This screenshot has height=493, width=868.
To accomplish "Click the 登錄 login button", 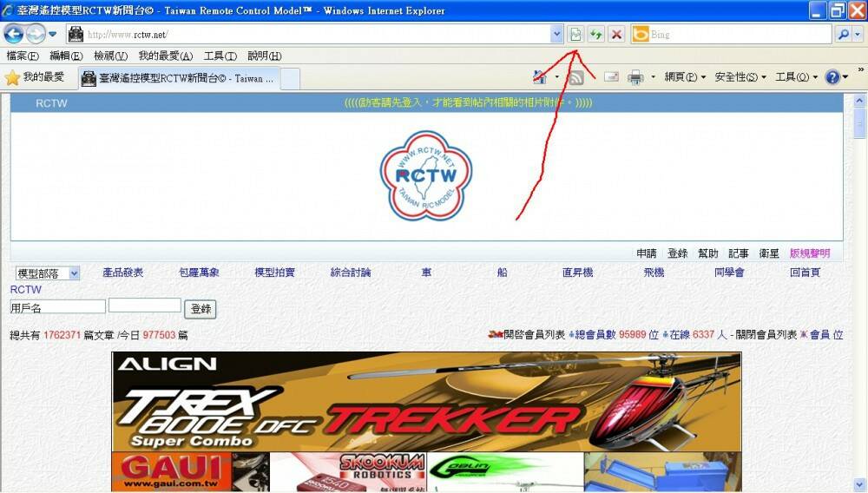I will click(x=201, y=309).
